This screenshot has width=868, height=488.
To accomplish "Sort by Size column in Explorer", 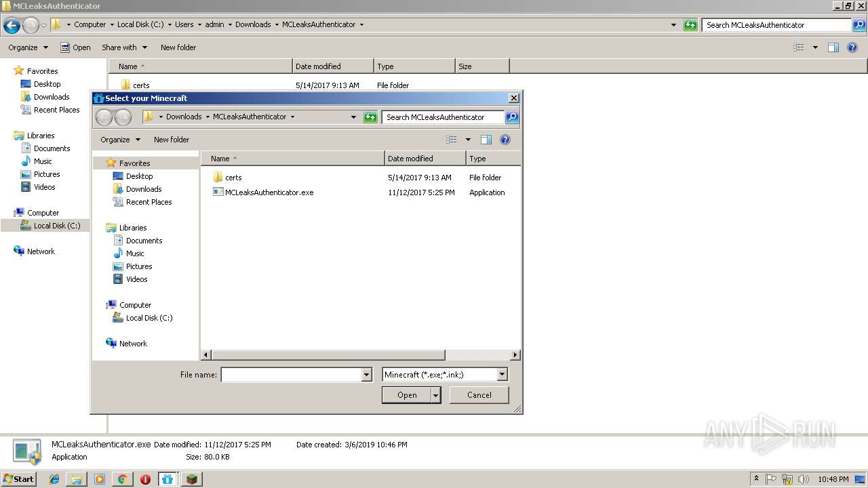I will click(482, 66).
